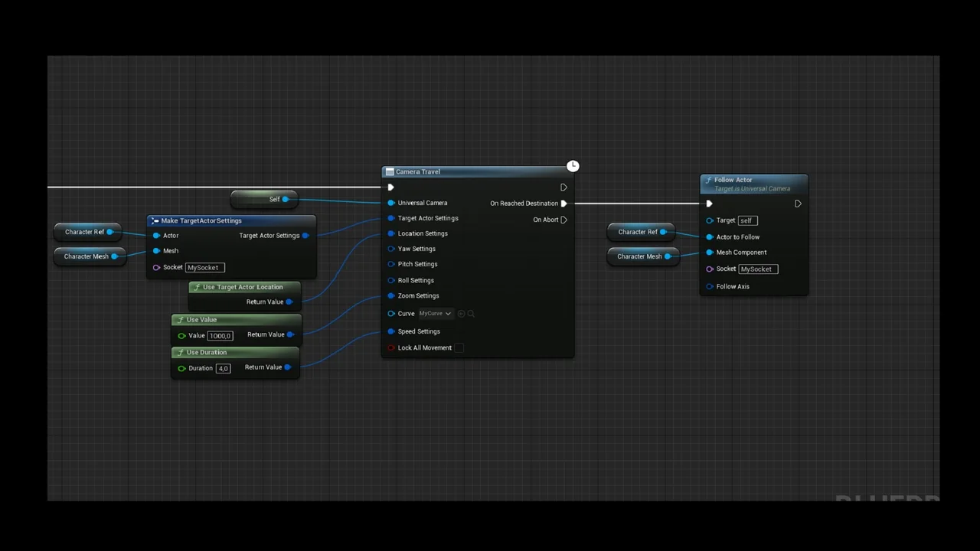Click the clock icon on Camera Travel node
Viewport: 980px width, 551px height.
[573, 165]
